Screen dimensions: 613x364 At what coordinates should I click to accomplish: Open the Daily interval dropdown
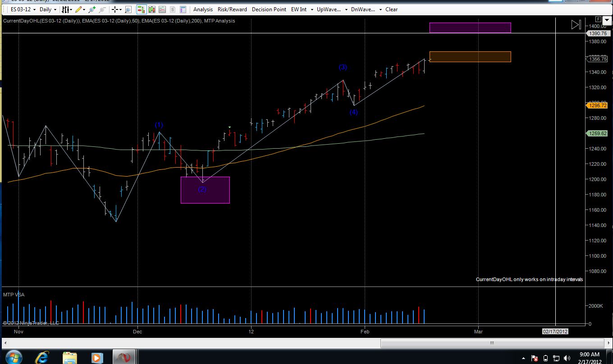pyautogui.click(x=48, y=9)
